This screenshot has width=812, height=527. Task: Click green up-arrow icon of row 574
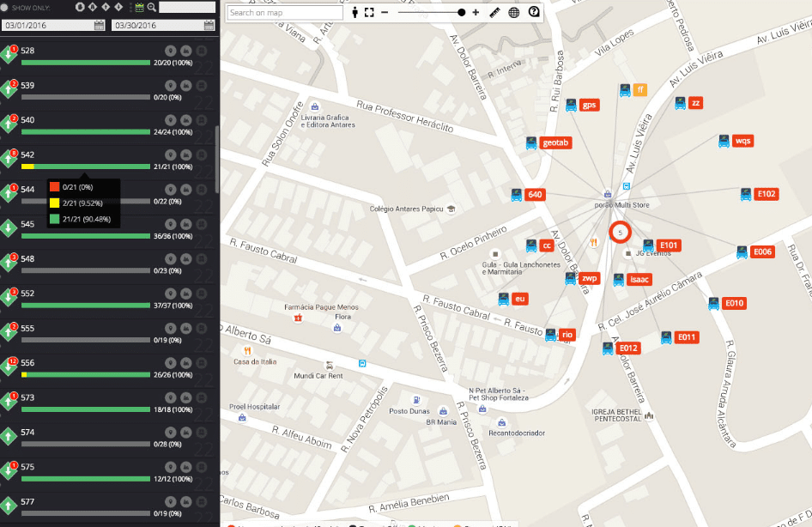[x=9, y=436]
